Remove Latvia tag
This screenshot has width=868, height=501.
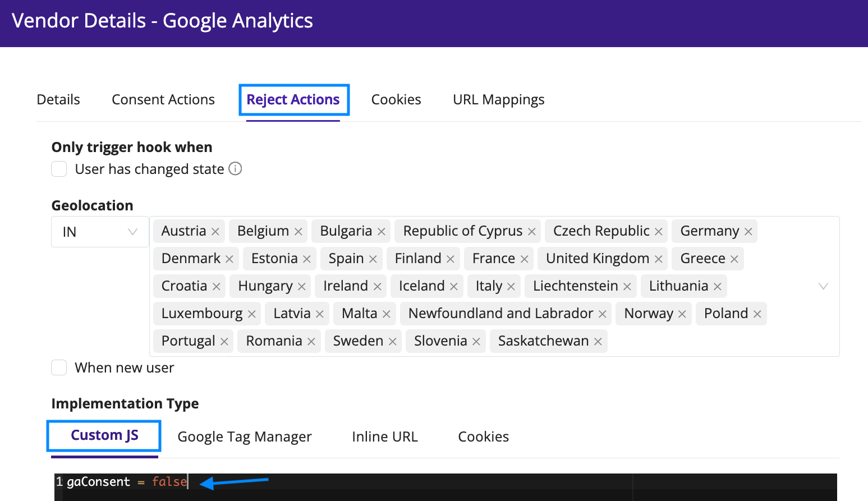320,314
